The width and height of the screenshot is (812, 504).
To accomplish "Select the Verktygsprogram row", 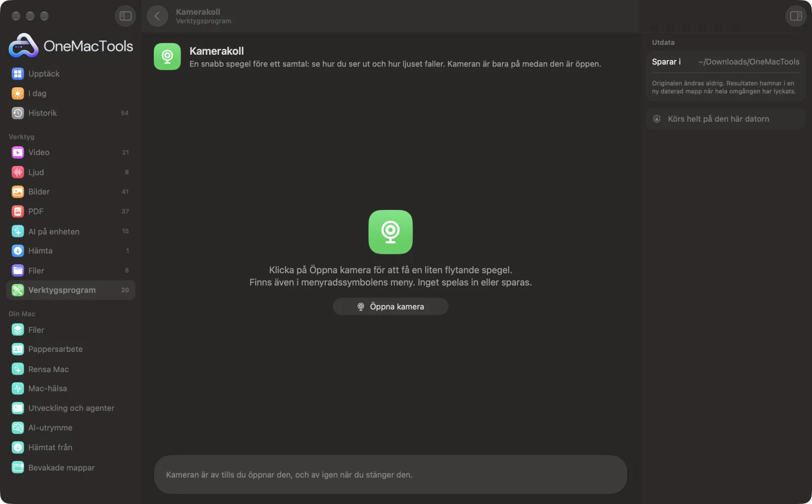I will point(71,290).
